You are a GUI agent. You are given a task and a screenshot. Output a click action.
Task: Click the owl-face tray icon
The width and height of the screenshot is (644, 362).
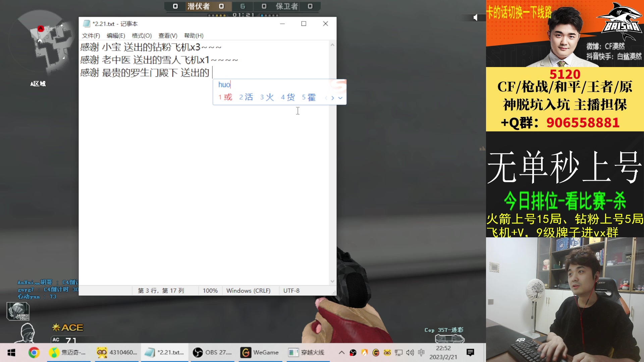pyautogui.click(x=387, y=353)
